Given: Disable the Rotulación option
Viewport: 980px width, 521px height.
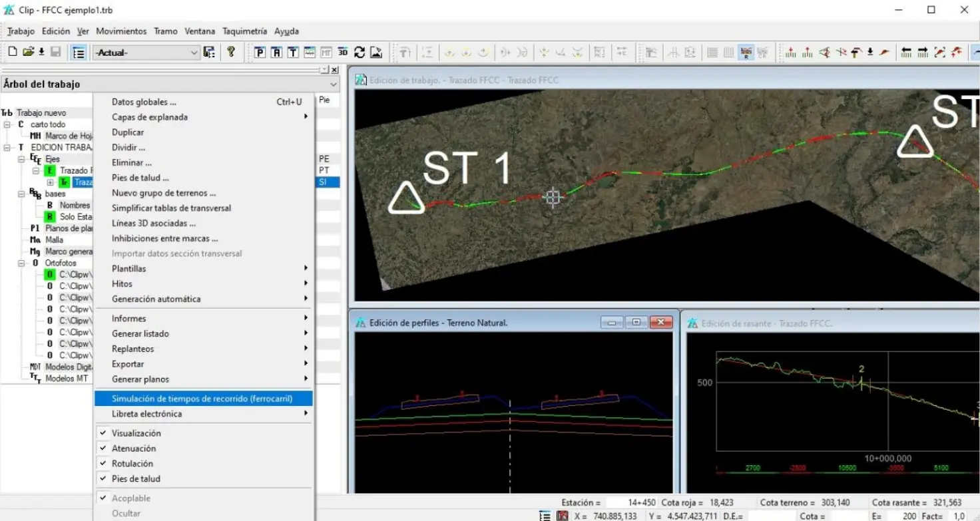Looking at the screenshot, I should coord(132,464).
